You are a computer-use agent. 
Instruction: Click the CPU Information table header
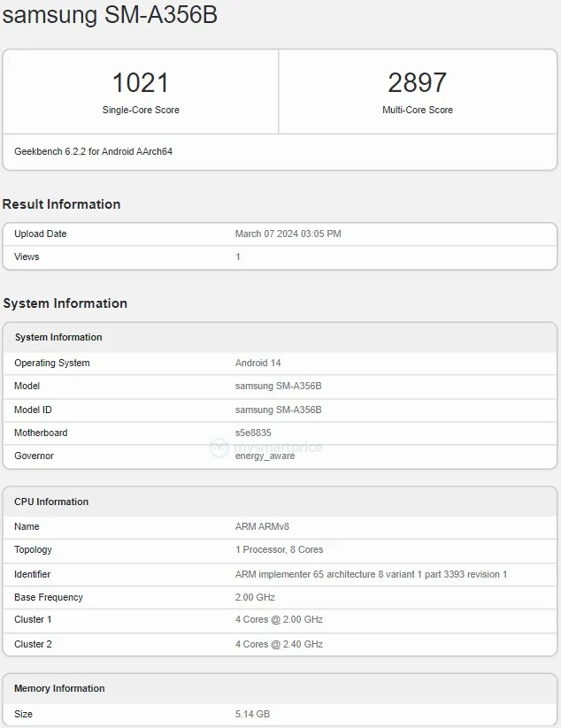click(51, 502)
